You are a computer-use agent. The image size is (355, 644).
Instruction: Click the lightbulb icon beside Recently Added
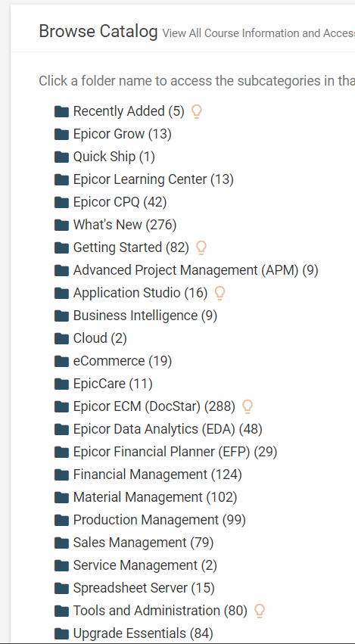point(197,111)
